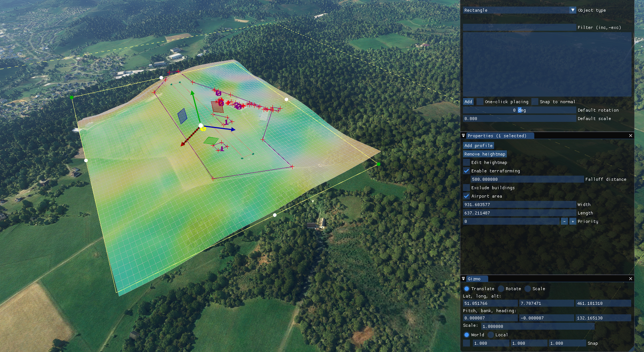Image resolution: width=644 pixels, height=352 pixels.
Task: Click the latitude field 51.051766
Action: (x=490, y=303)
